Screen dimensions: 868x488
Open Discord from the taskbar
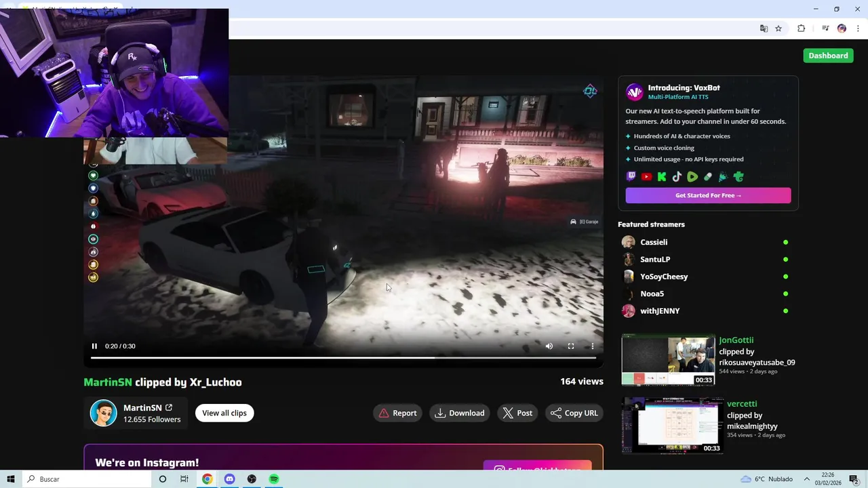coord(229,479)
